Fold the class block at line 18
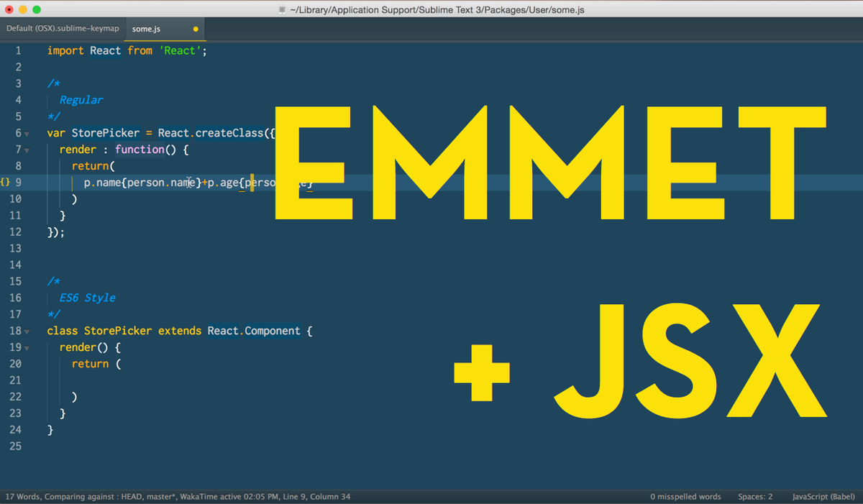This screenshot has height=504, width=863. pos(27,331)
